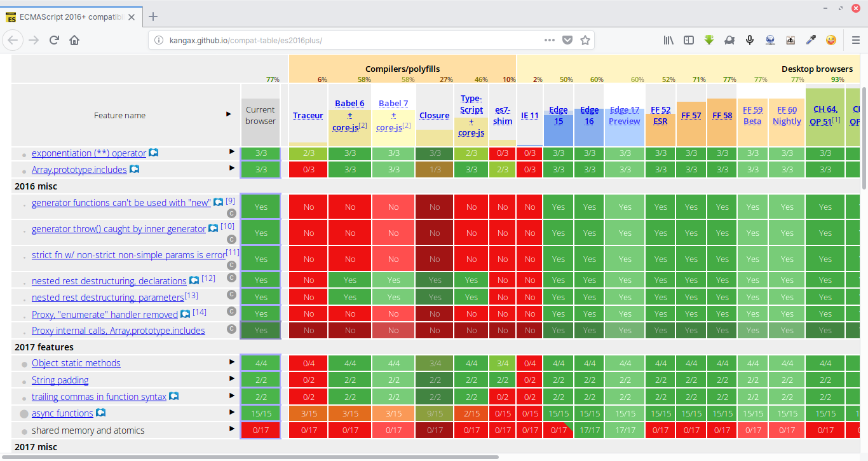Click the eyedropper color picker toolbar icon
Screen dimensions: 868x461
click(x=811, y=39)
